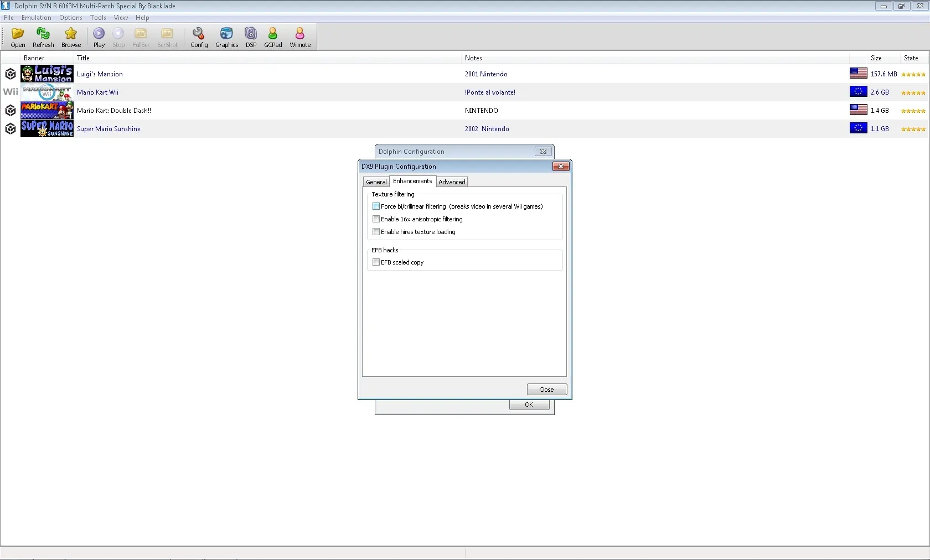Select the Mario Kart Wii banner
This screenshot has height=560, width=930.
47,92
